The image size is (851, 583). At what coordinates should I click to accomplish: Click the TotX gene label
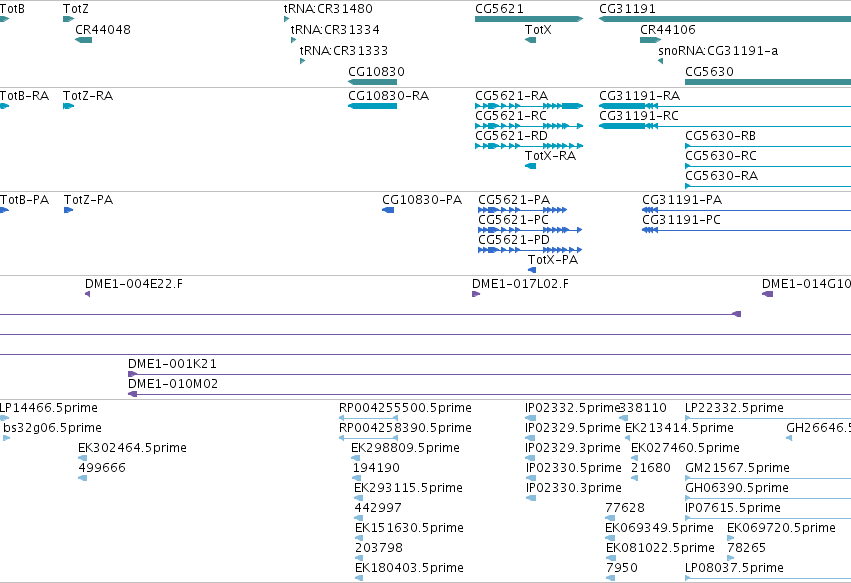538,30
